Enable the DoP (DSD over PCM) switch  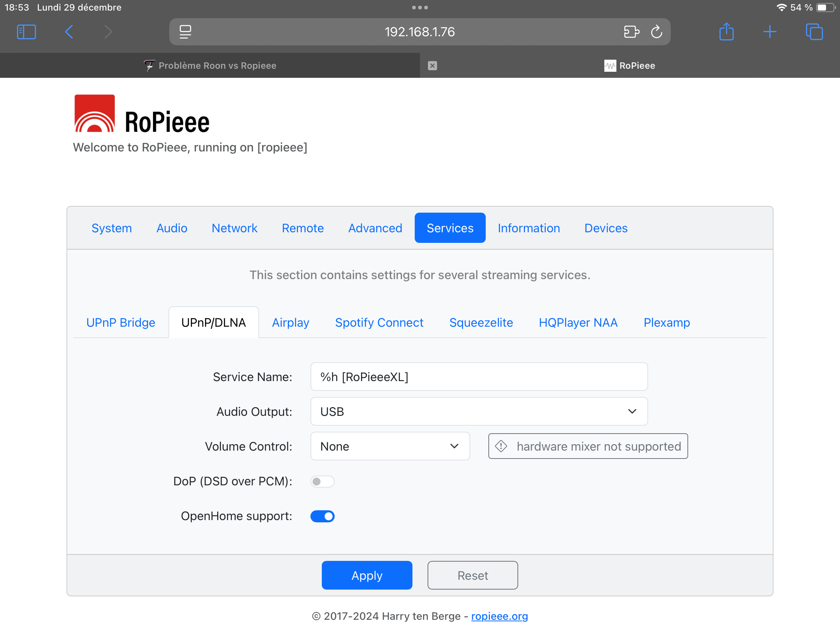[322, 482]
